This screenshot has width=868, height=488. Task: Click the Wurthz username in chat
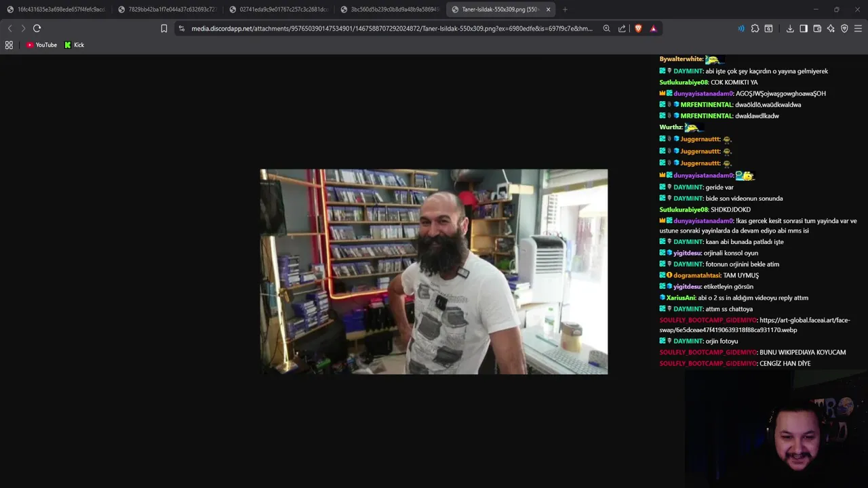671,127
